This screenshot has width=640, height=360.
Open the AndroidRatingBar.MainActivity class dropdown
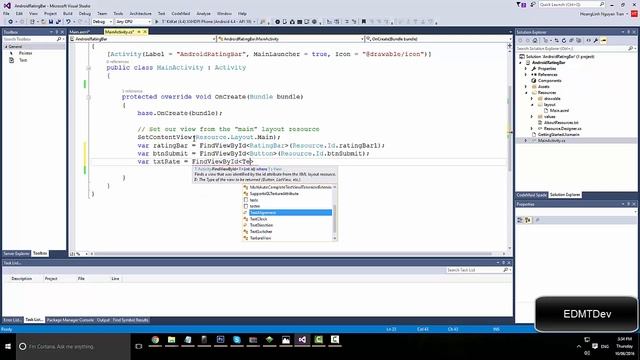pos(290,39)
